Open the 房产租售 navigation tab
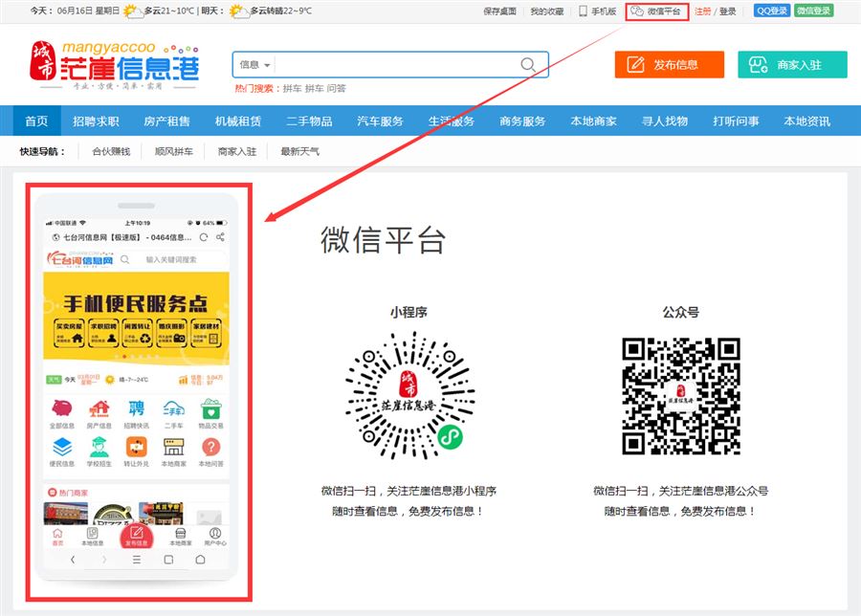 166,121
